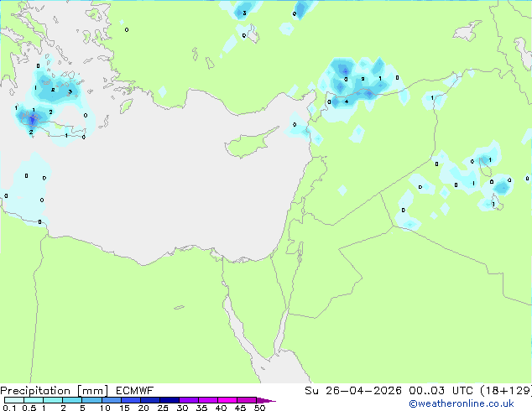Select the 'Precipitation [mm]' title text
This screenshot has height=411, width=532.
point(55,391)
